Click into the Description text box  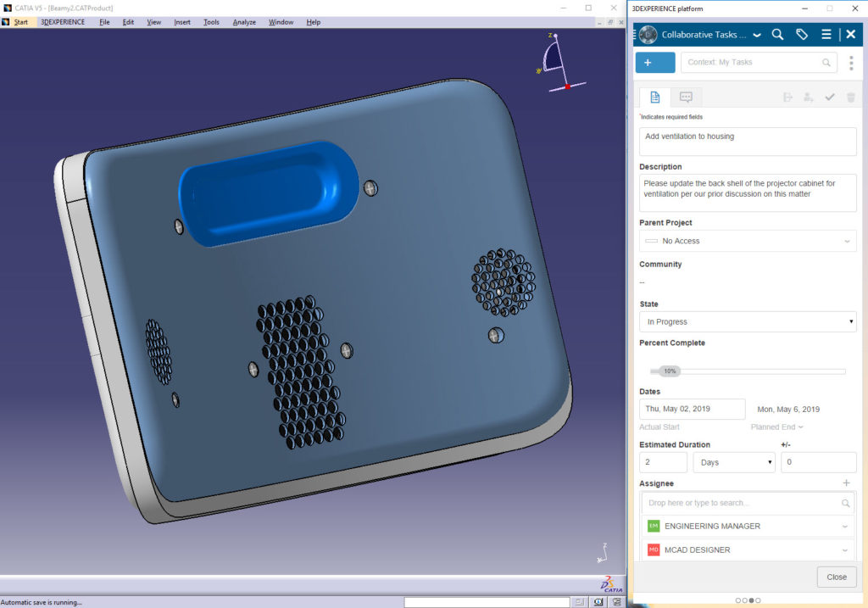(x=748, y=192)
